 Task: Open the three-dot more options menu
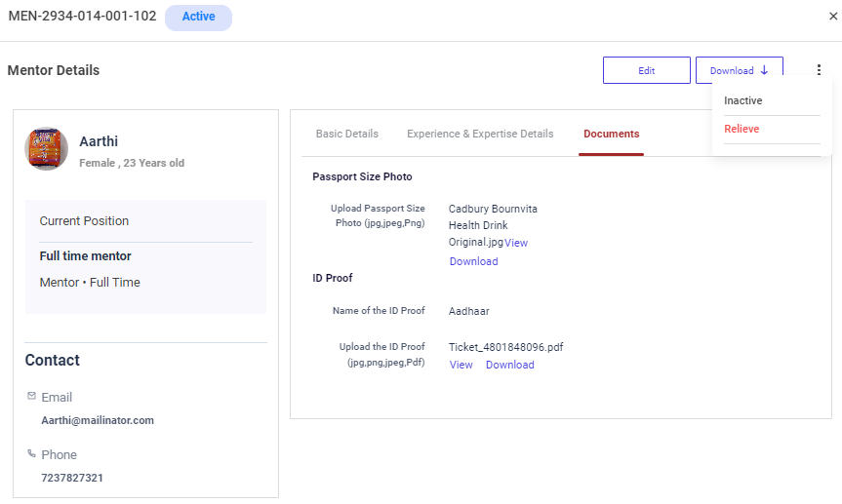(x=819, y=70)
